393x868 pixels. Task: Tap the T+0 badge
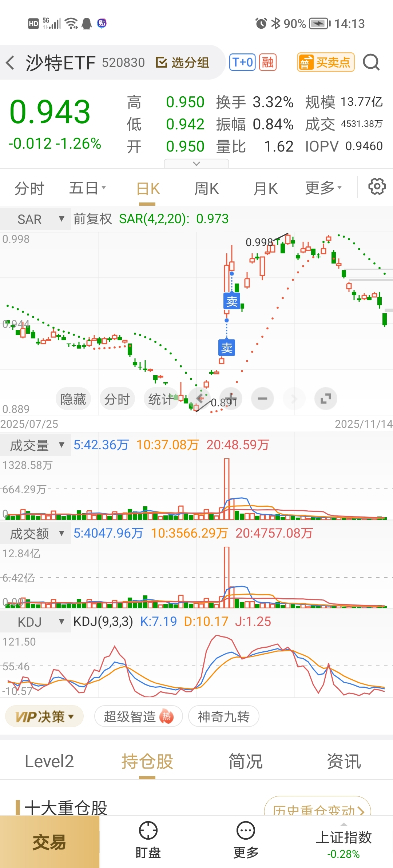tap(242, 62)
